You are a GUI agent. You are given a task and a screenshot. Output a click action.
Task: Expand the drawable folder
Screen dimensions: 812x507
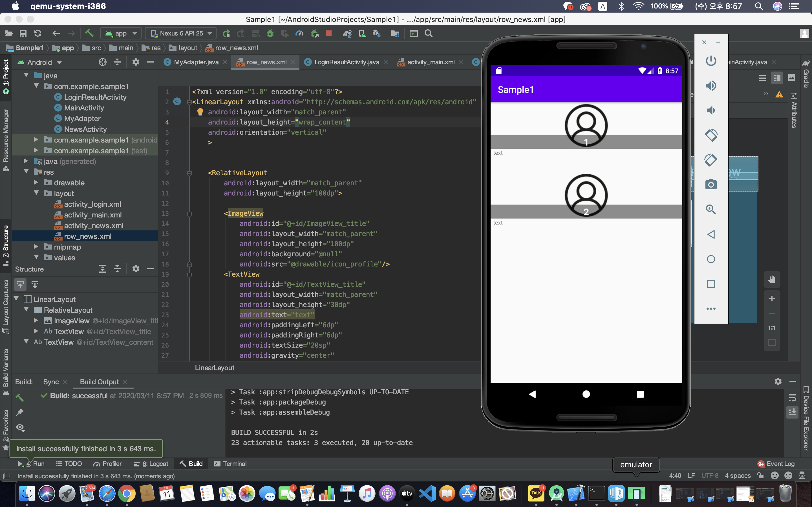tap(36, 183)
